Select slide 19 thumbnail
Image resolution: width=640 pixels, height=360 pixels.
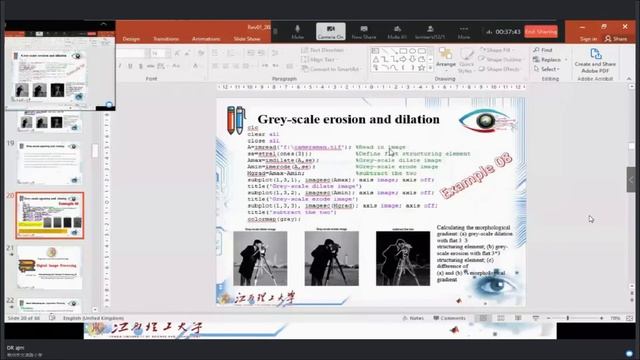(49, 163)
